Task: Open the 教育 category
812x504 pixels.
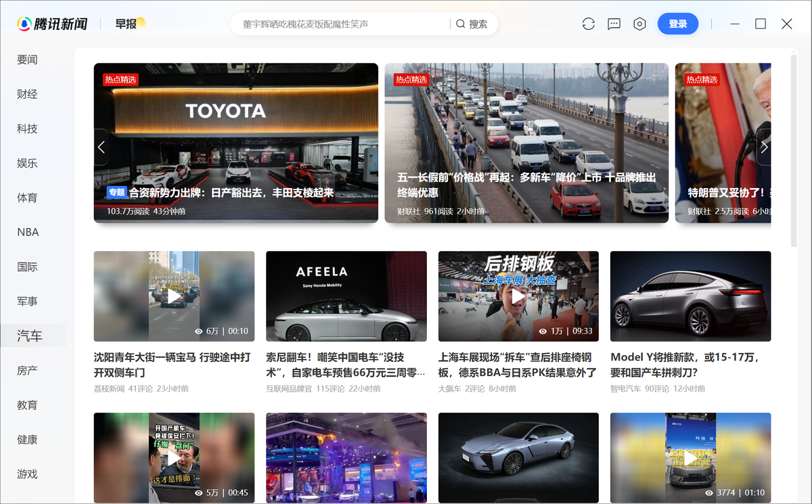Action: point(27,405)
